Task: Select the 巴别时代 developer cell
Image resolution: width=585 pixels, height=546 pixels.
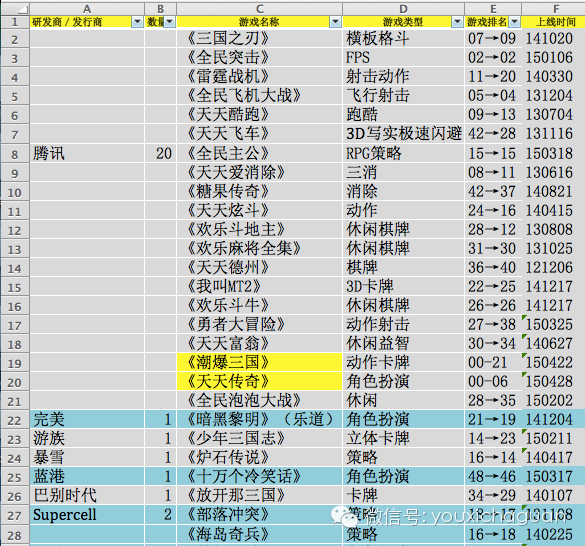Action: tap(87, 496)
